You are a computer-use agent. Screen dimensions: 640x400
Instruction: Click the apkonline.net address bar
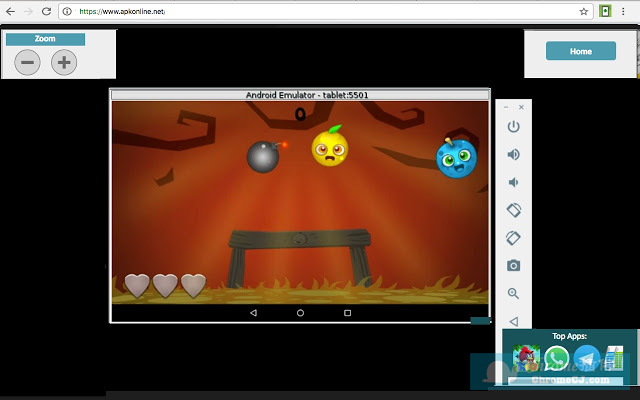click(x=325, y=11)
